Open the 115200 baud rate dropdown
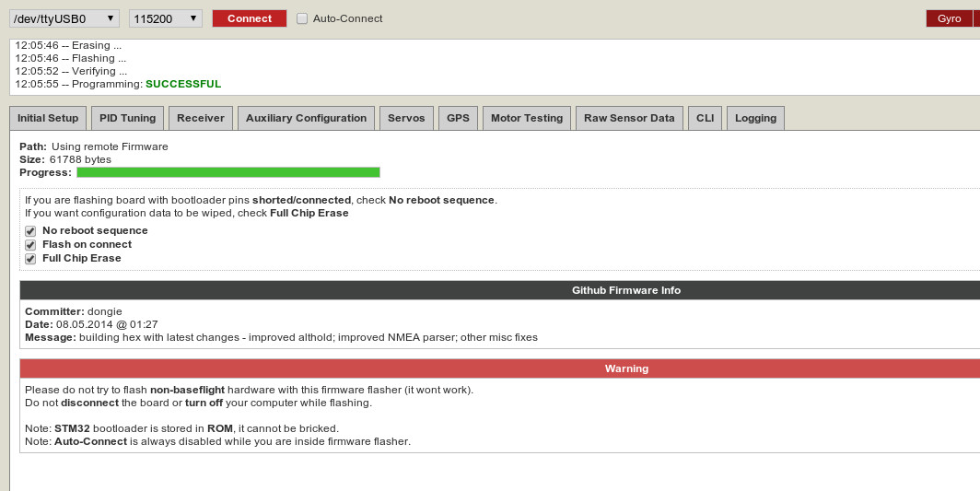Viewport: 980px width, 491px height. pos(166,18)
